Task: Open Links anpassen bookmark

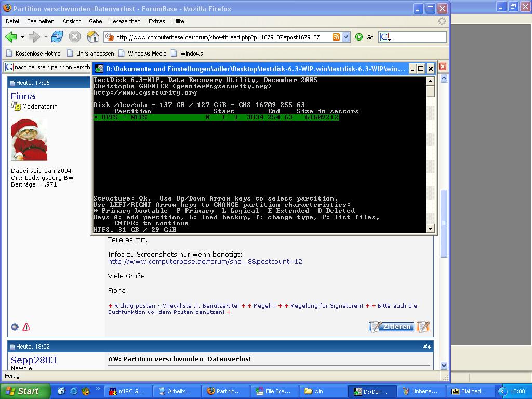Action: pyautogui.click(x=90, y=54)
